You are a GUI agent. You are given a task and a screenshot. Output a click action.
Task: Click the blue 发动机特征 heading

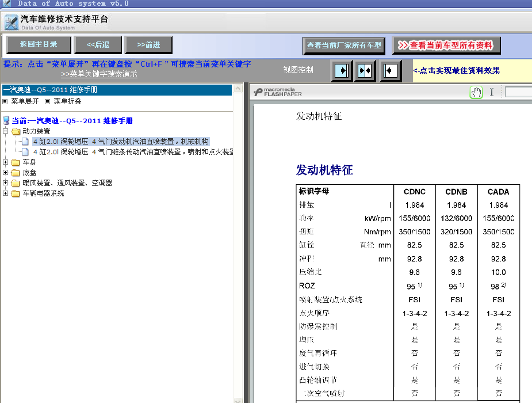coord(324,170)
